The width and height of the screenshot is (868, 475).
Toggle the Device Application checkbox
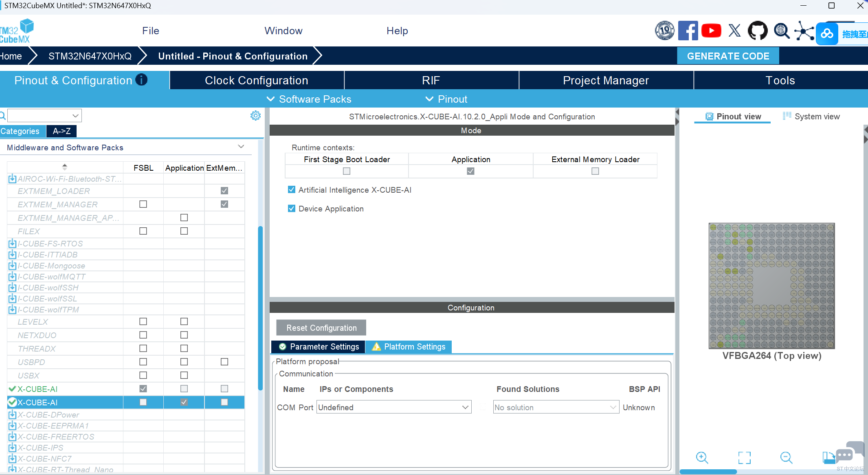point(292,209)
